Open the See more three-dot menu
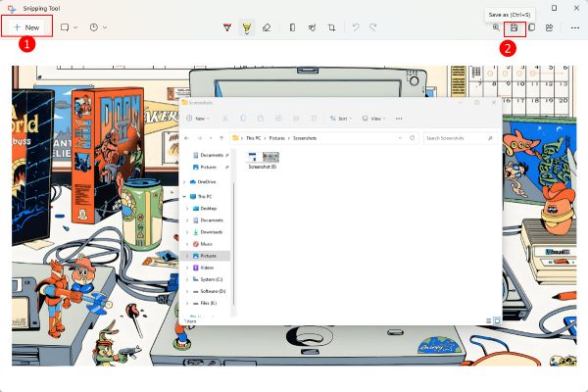The height and width of the screenshot is (392, 588). [x=575, y=27]
